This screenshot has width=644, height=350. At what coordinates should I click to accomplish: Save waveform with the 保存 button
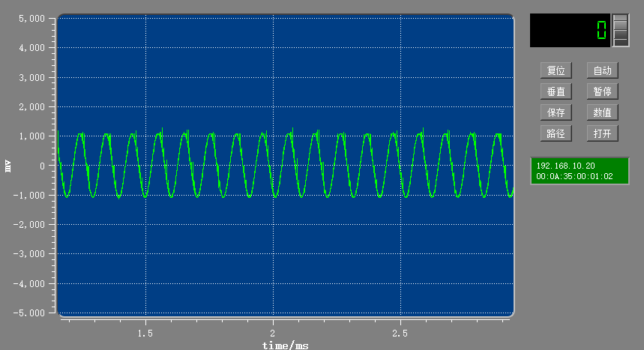click(556, 112)
